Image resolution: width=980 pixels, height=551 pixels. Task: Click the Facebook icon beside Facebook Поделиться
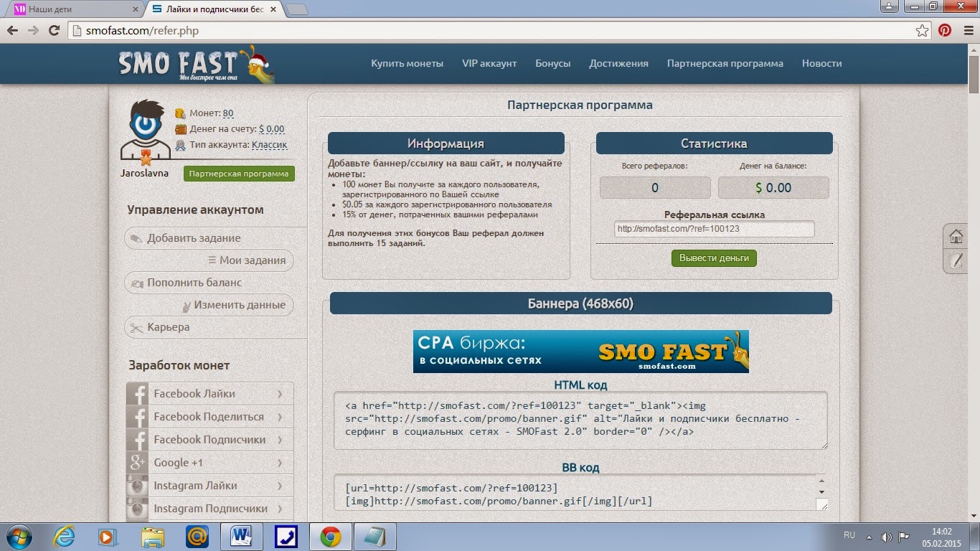tap(137, 417)
